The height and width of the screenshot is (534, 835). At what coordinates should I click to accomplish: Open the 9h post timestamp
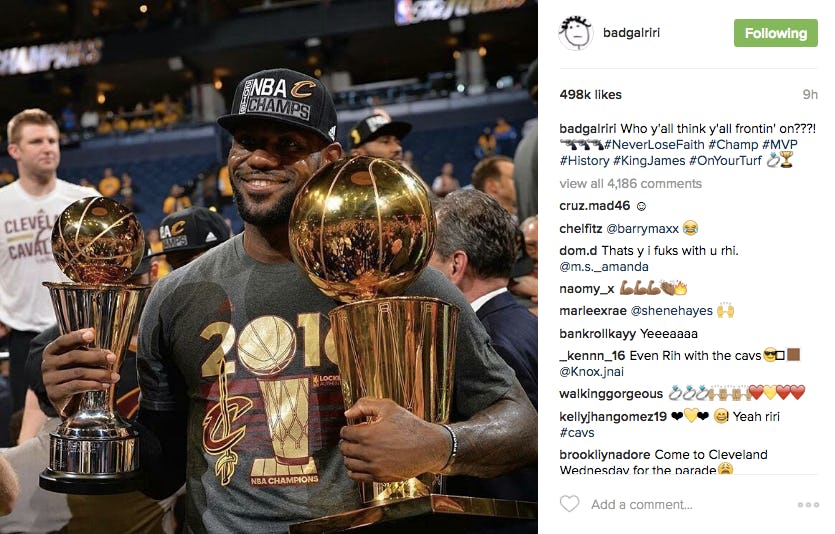coord(810,95)
